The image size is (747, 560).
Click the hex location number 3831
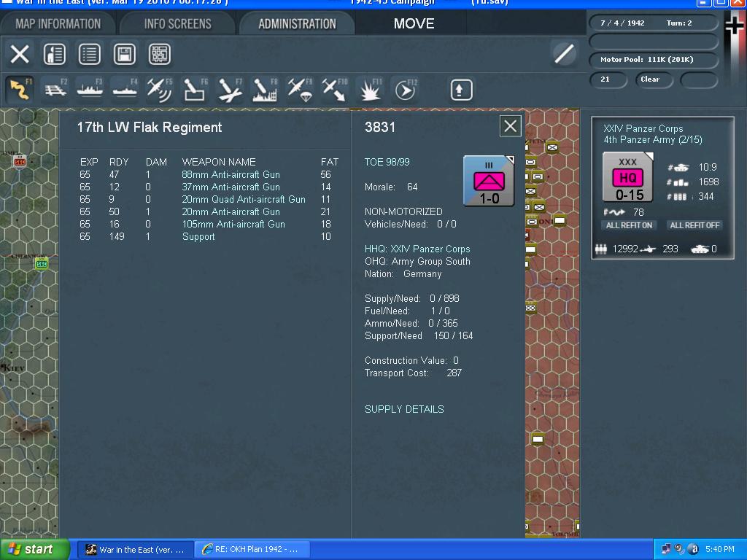[379, 127]
